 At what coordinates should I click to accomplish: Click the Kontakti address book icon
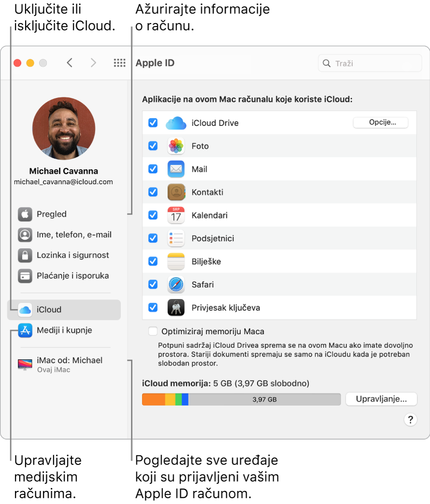point(176,192)
